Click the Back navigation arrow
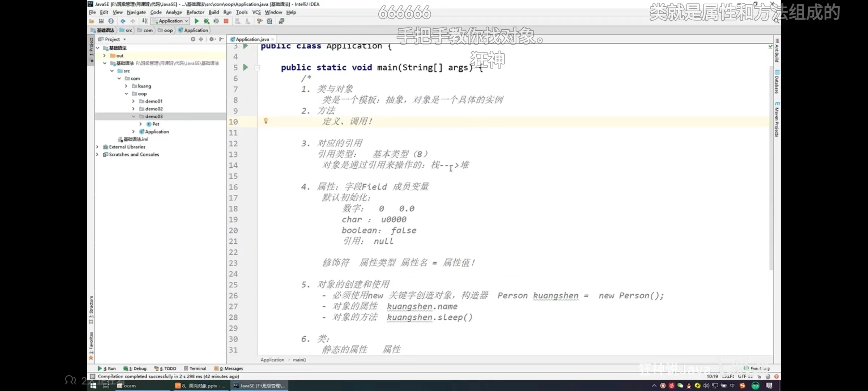Screen dimensions: 868x391 click(123, 21)
